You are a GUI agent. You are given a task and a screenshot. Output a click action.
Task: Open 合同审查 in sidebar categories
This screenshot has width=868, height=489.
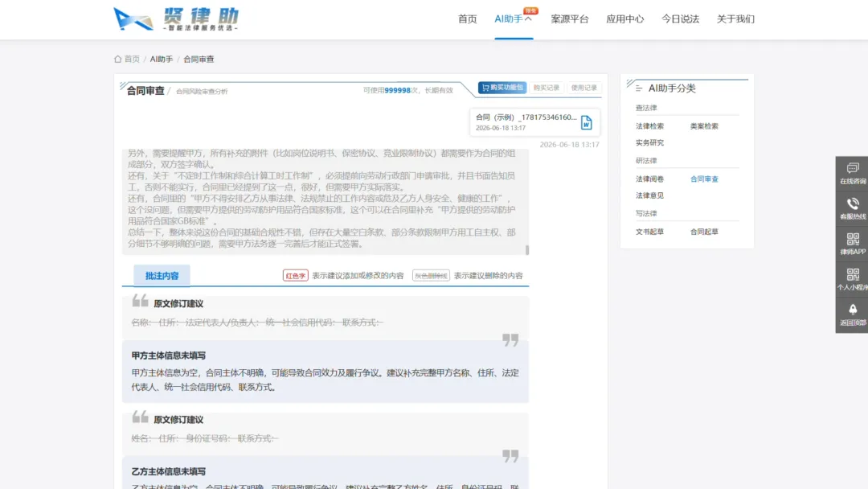(x=704, y=179)
